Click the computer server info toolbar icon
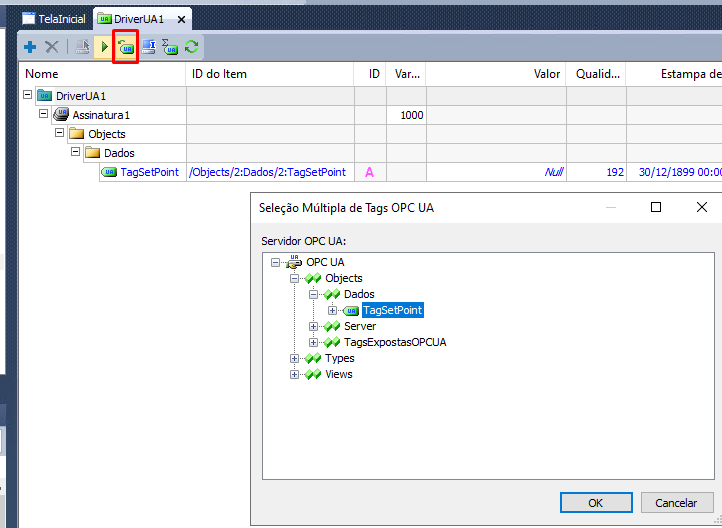This screenshot has width=722, height=528. 149,47
